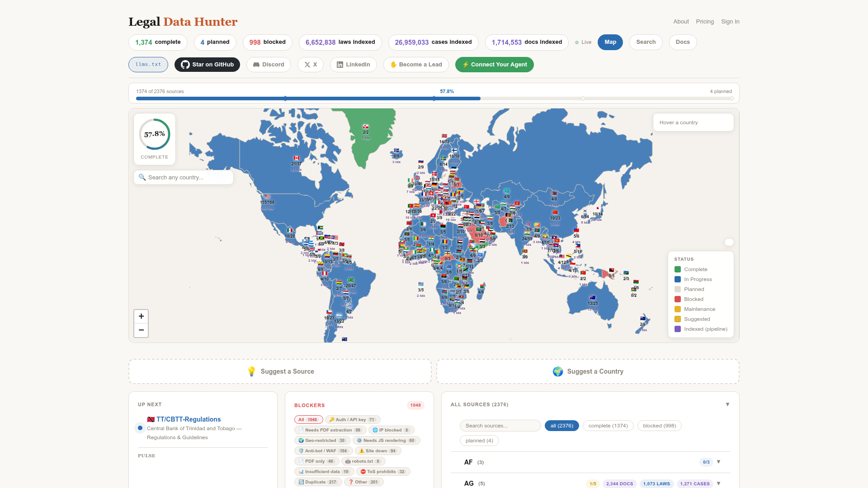Toggle the Planned legend item
Screen dimensions: 868x488
click(x=689, y=289)
